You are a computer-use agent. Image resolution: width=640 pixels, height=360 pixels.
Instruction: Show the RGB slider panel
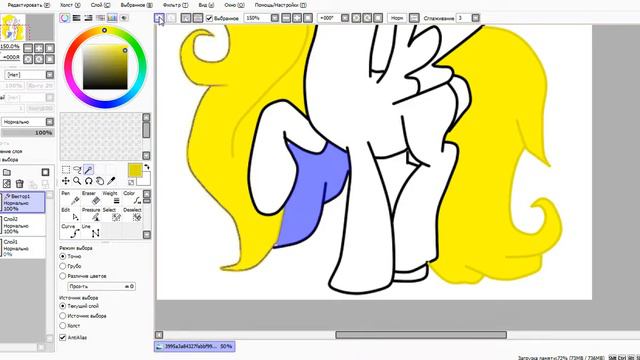(76, 18)
